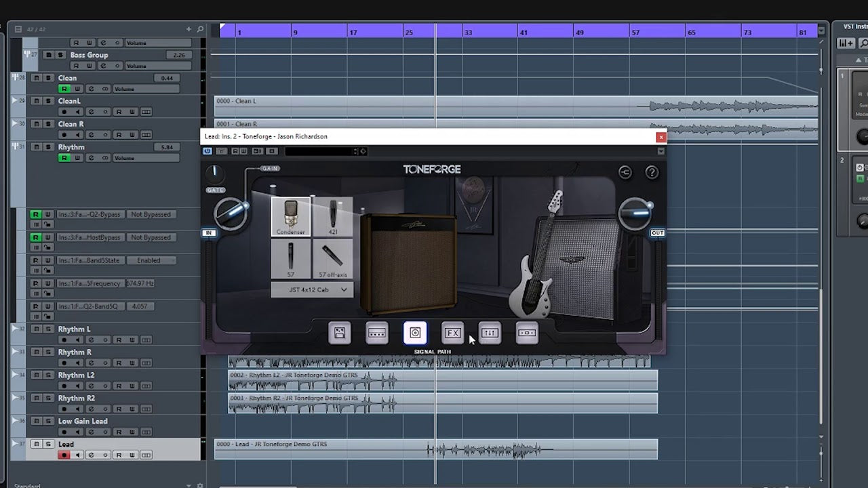The image size is (868, 488).
Task: Click bar 33 on the timeline ruler
Action: 468,32
